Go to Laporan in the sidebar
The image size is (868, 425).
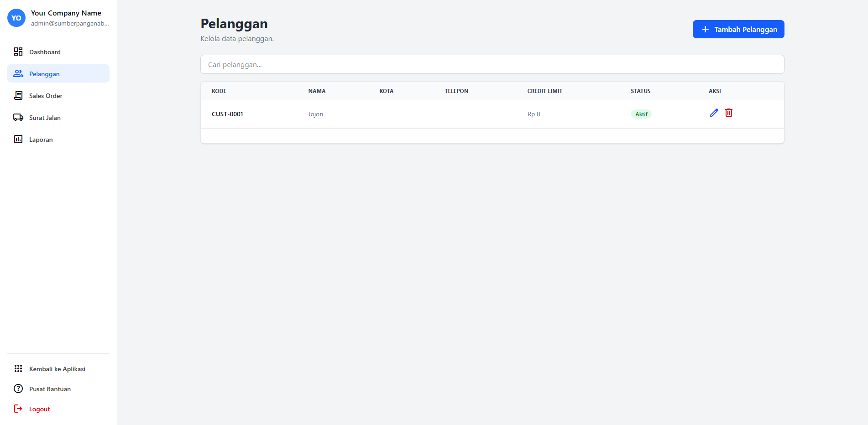pyautogui.click(x=41, y=140)
